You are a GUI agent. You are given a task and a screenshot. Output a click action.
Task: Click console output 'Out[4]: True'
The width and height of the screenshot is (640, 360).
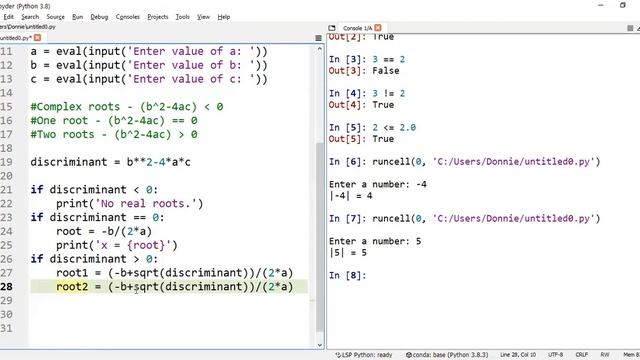361,105
